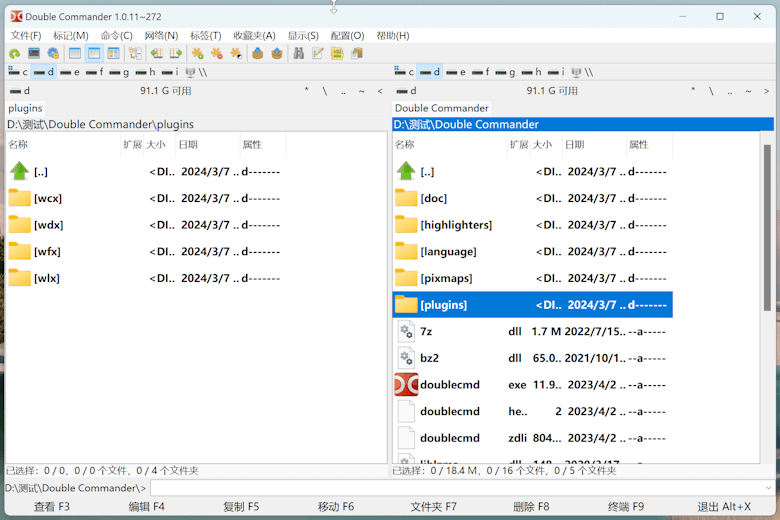Click right panel parent .. button
Screen dimensions: 780x520
(730, 91)
